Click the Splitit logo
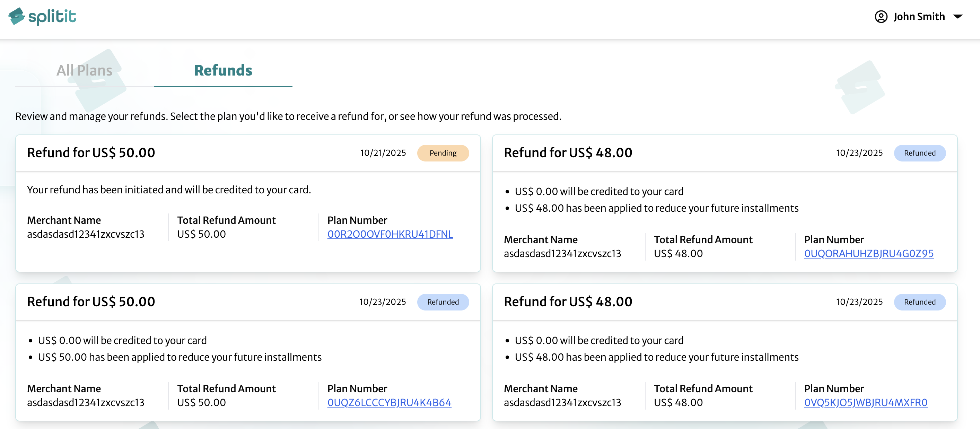Viewport: 980px width, 429px height. pos(42,16)
